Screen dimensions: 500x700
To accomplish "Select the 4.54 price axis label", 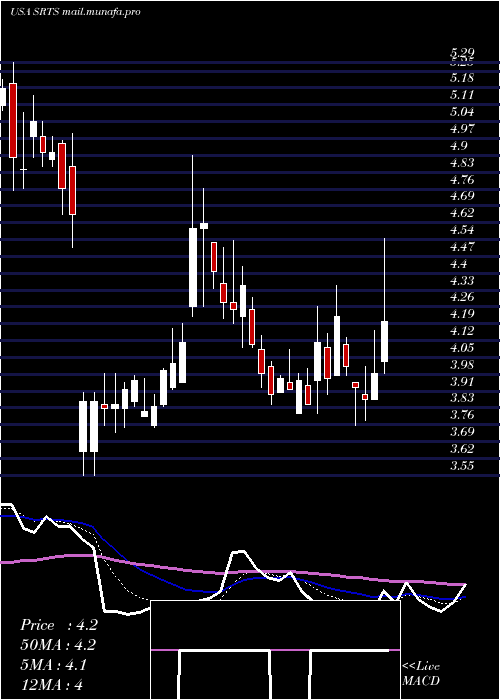I will (x=462, y=230).
